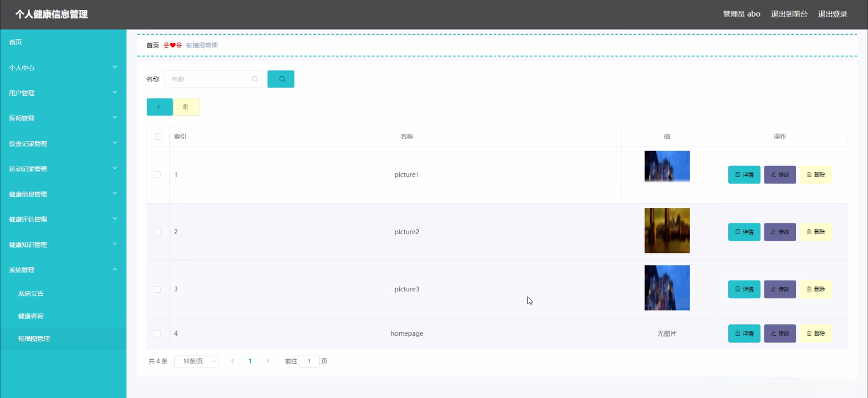Open the 10条/页 page size dropdown
Screen dimensions: 868x398
point(196,361)
